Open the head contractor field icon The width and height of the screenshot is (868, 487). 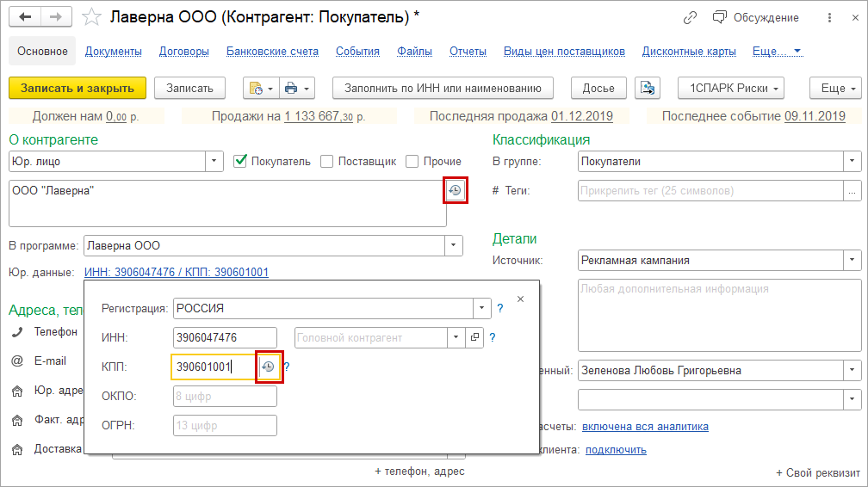click(474, 338)
